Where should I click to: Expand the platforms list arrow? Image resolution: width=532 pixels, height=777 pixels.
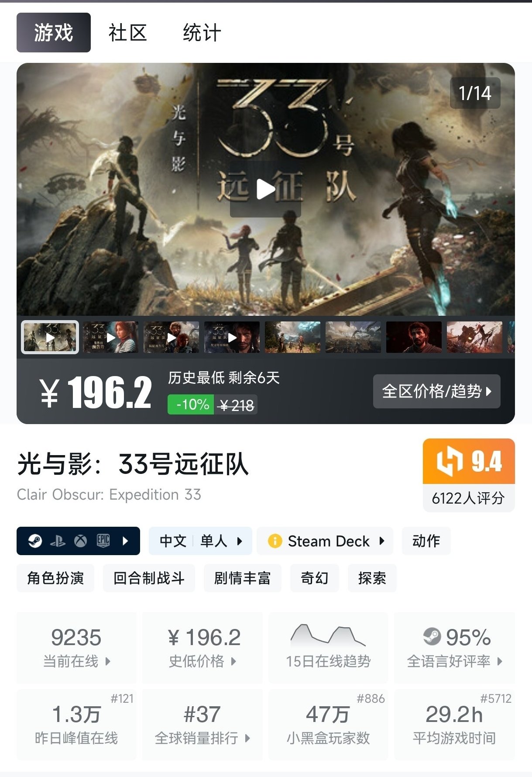(126, 541)
